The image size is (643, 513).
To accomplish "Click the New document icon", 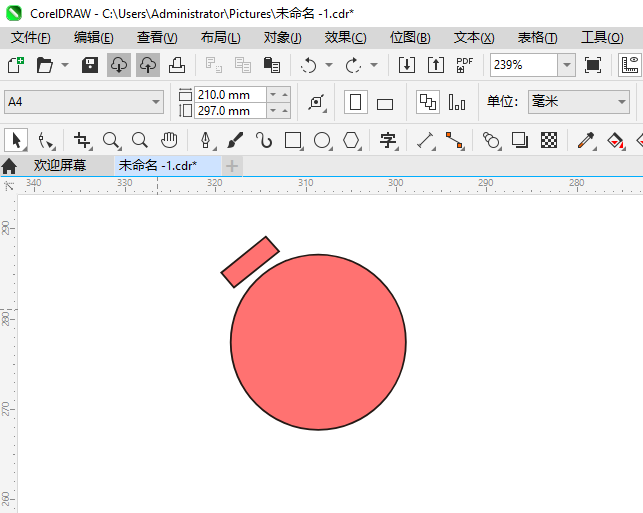I will coord(16,65).
